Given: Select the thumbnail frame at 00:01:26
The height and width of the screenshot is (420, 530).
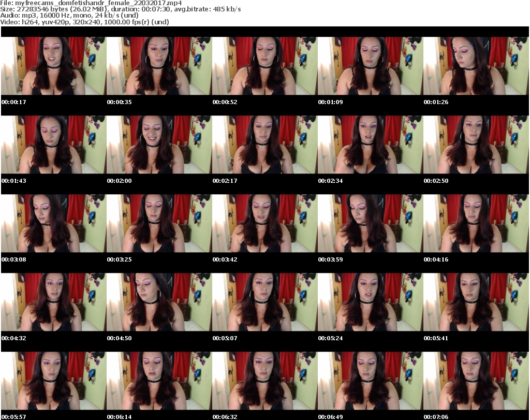Looking at the screenshot, I should [x=476, y=66].
